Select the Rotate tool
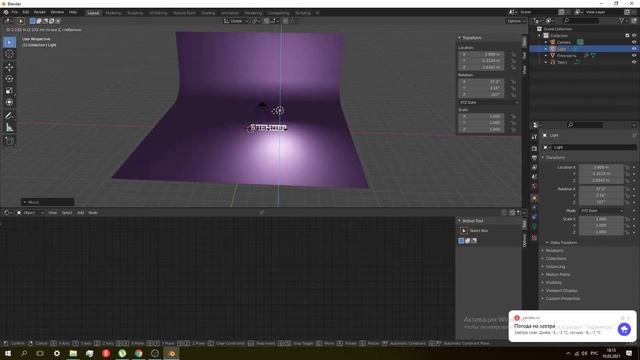The height and width of the screenshot is (360, 640). (x=9, y=79)
